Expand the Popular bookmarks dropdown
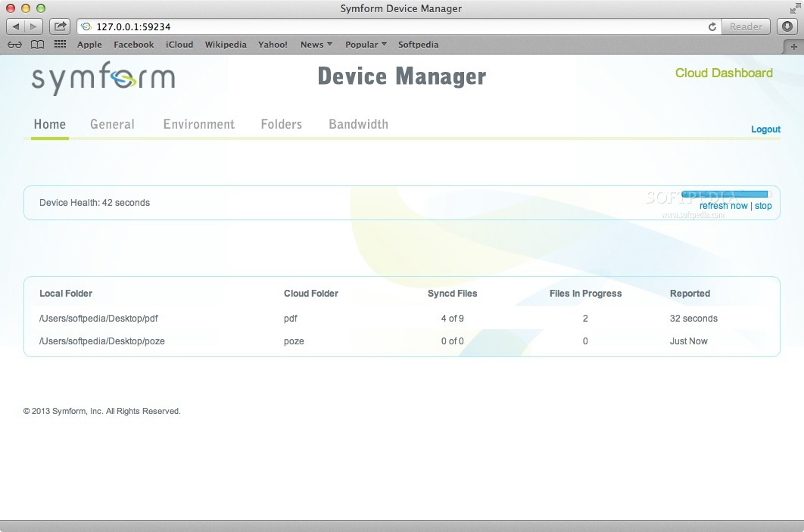This screenshot has width=804, height=532. click(x=366, y=45)
